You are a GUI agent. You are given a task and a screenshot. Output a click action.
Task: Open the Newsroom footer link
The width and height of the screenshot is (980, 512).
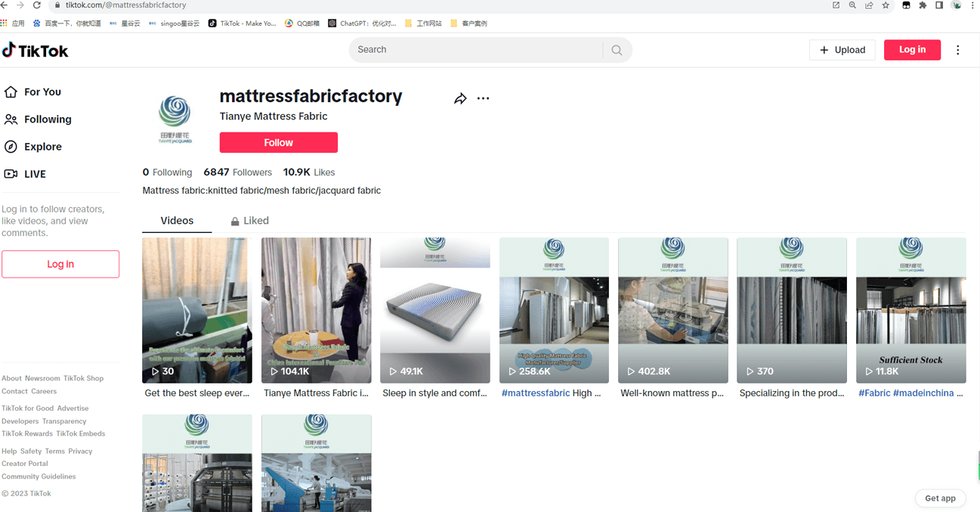click(42, 378)
